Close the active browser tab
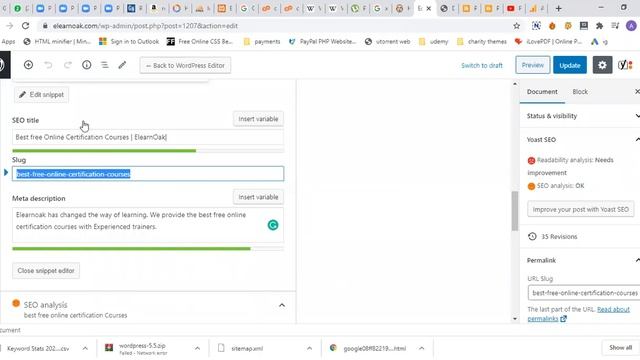 click(x=429, y=8)
